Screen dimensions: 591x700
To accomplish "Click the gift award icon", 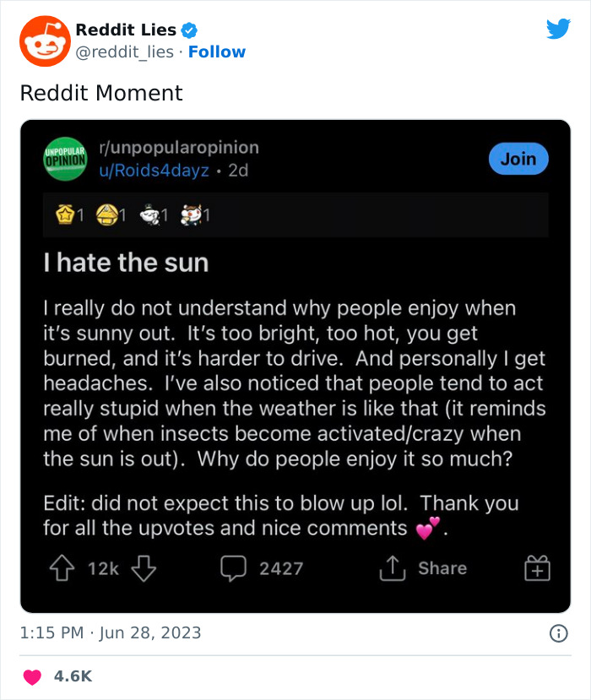I will coord(537,568).
